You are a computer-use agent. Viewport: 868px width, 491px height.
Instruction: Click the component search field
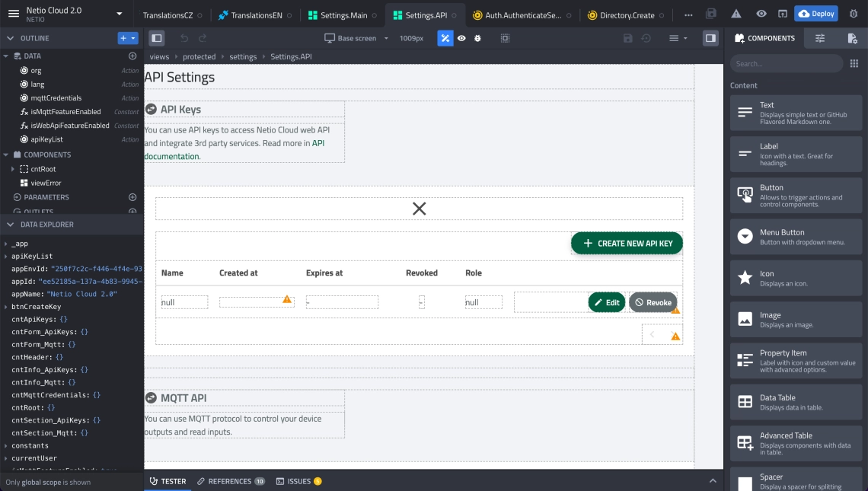pyautogui.click(x=786, y=64)
